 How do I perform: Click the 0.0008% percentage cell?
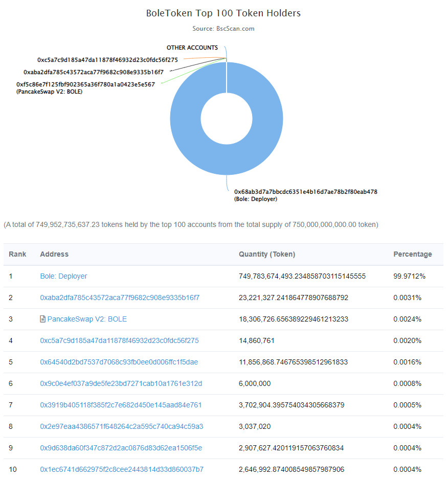(408, 383)
